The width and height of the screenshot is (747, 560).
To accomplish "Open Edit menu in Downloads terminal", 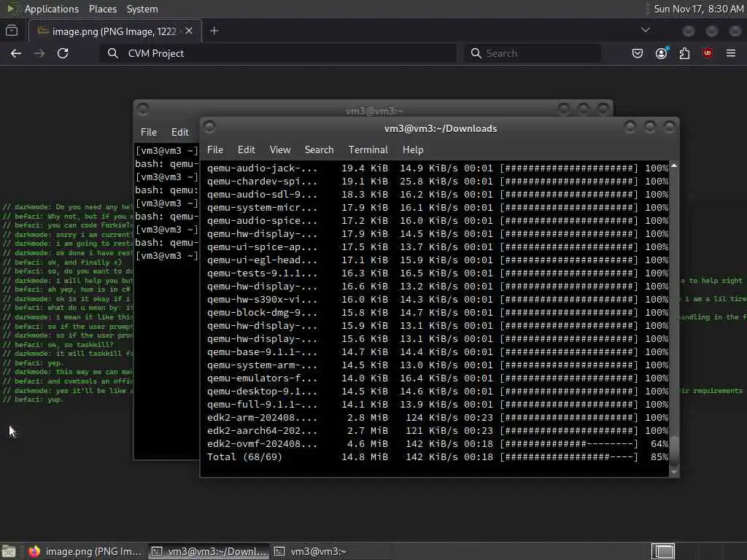I will tap(247, 150).
